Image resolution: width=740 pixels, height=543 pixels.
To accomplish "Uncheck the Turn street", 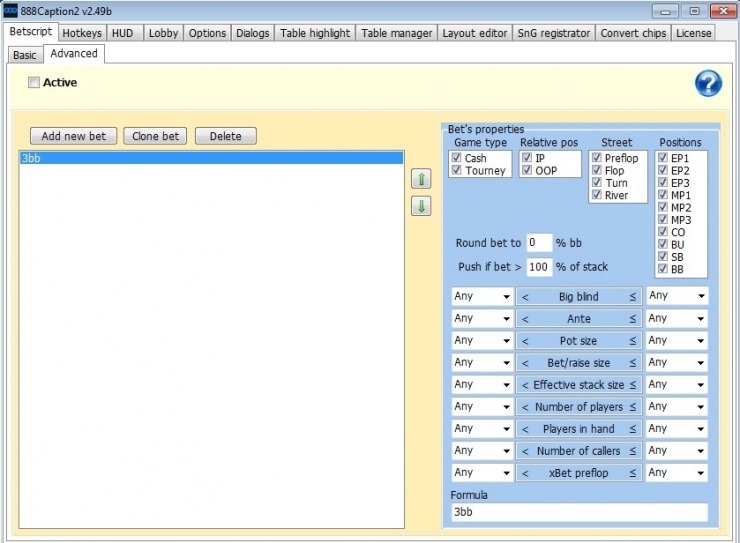I will [x=597, y=182].
